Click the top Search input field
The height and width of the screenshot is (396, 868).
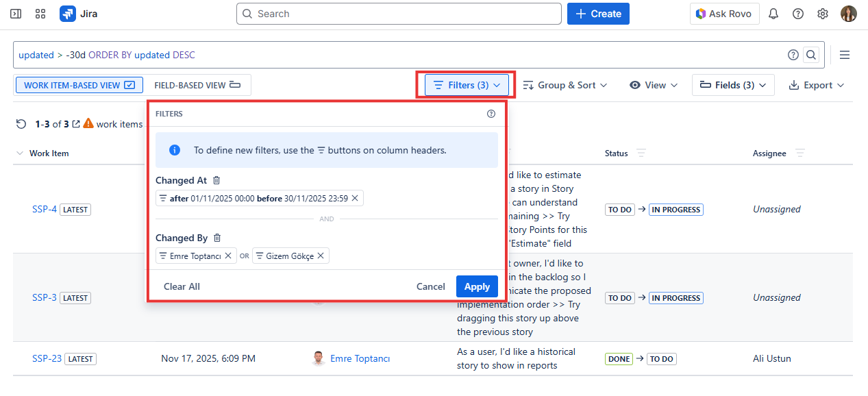(399, 14)
